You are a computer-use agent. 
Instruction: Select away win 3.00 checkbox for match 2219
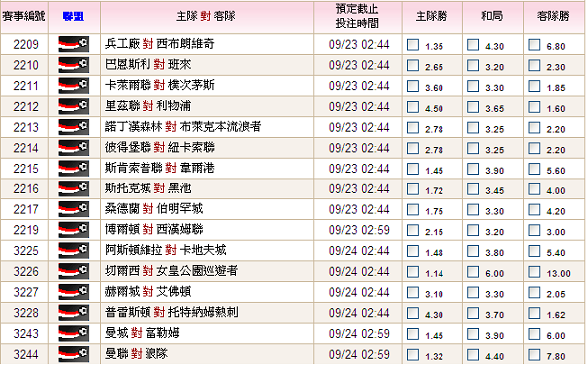(x=534, y=230)
